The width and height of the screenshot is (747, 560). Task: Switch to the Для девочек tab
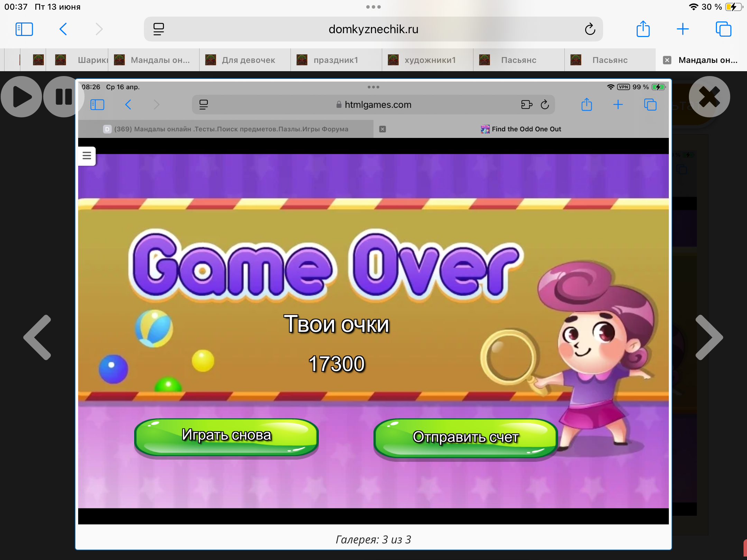pos(245,60)
